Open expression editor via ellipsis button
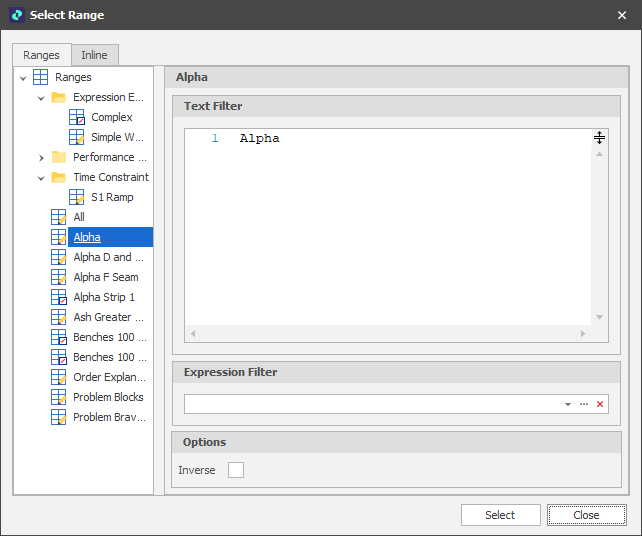 pos(584,404)
